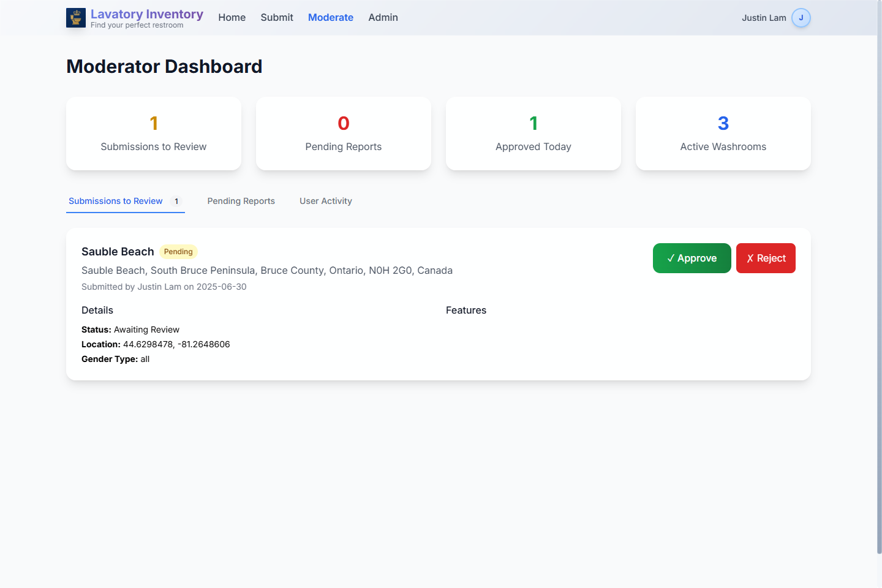Open the Admin navigation link
Screen dimensions: 882x588
[x=383, y=18]
